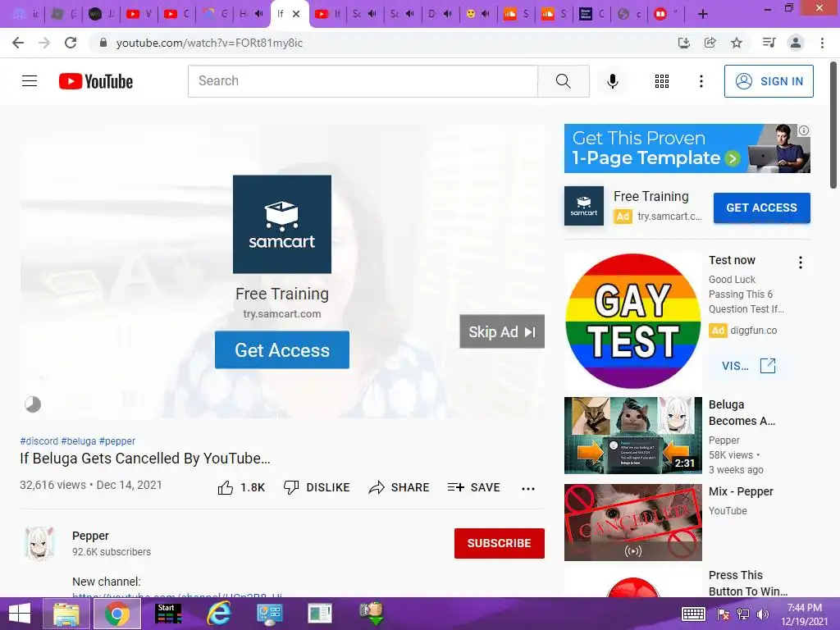840x630 pixels.
Task: Open the taskbar clock and date
Action: 804,614
